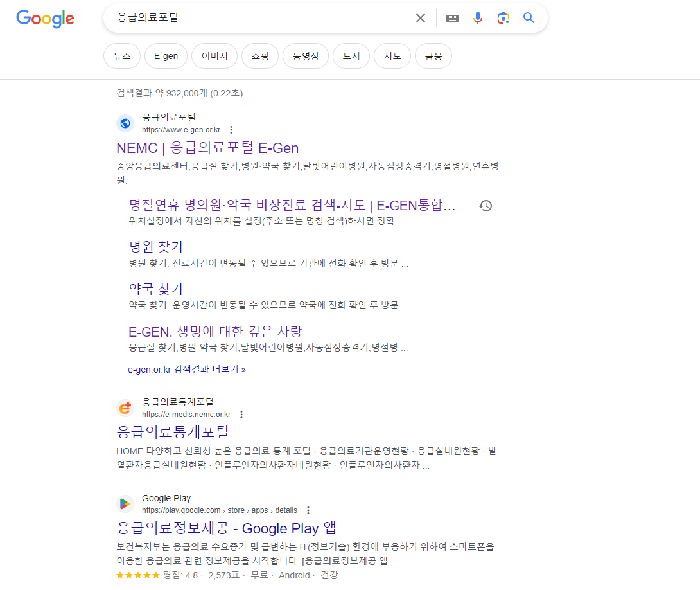Open the 금융 filter tab

pyautogui.click(x=433, y=57)
